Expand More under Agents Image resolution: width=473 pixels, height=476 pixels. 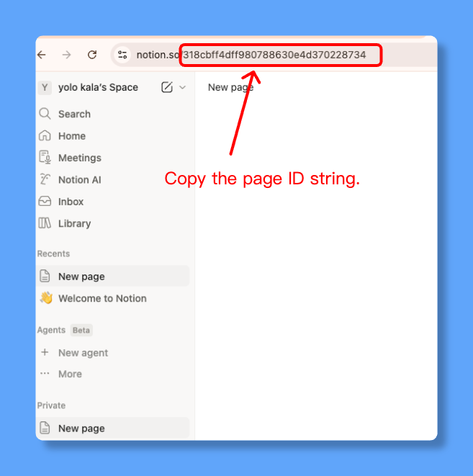click(70, 374)
